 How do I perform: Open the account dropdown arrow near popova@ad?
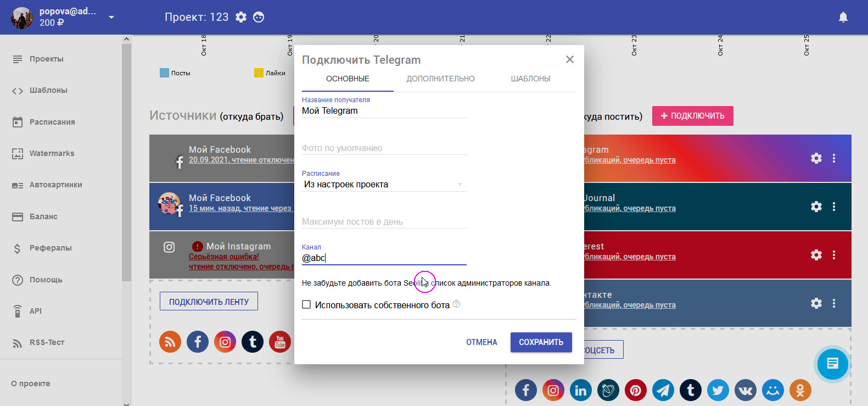[x=111, y=17]
